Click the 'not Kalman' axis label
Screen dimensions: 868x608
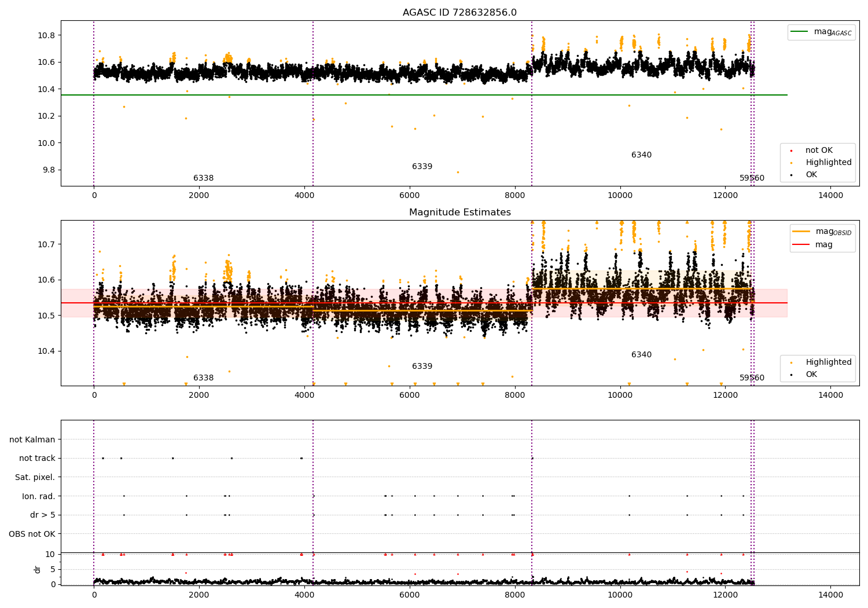pos(32,439)
